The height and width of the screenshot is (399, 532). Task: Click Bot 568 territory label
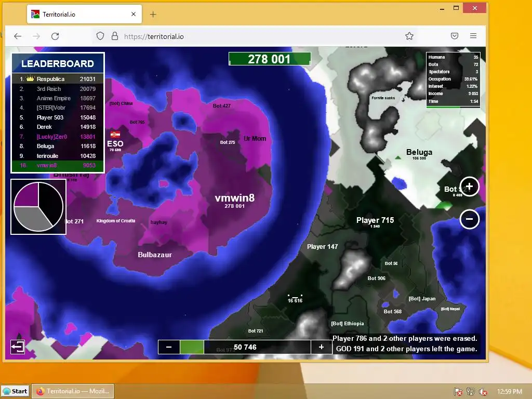(x=393, y=312)
